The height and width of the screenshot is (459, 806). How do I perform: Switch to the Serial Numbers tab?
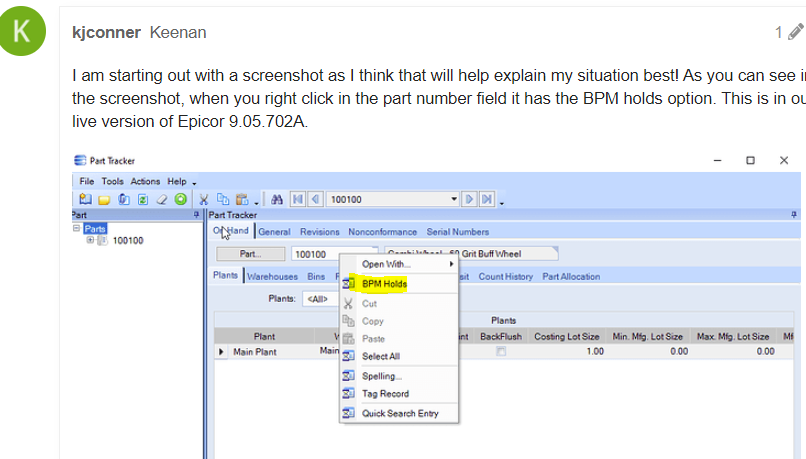(x=457, y=232)
